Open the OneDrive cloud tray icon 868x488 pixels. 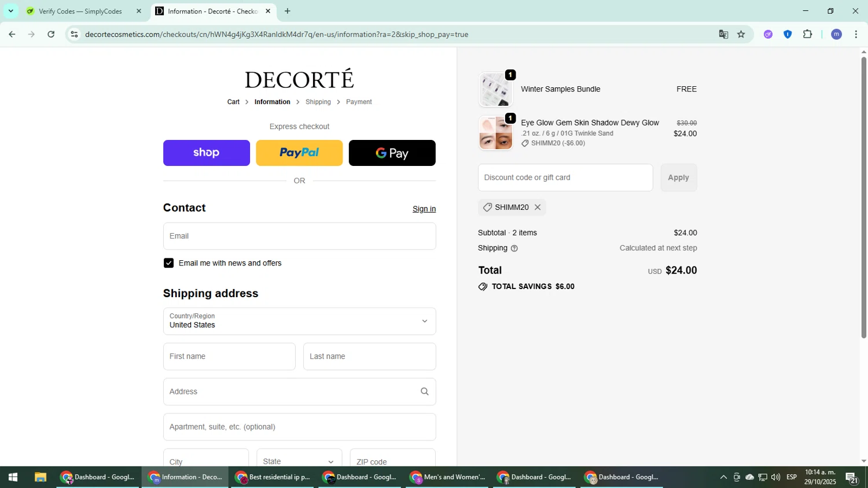pyautogui.click(x=749, y=477)
